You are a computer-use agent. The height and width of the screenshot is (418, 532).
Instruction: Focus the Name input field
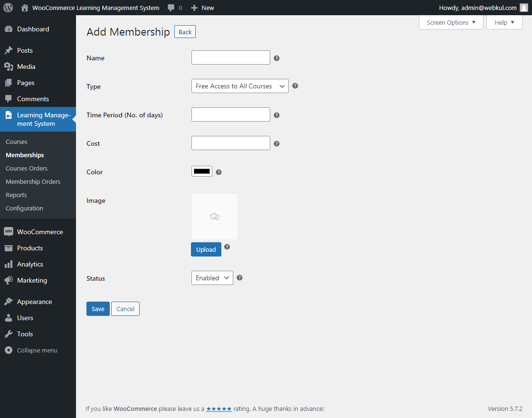(x=231, y=57)
